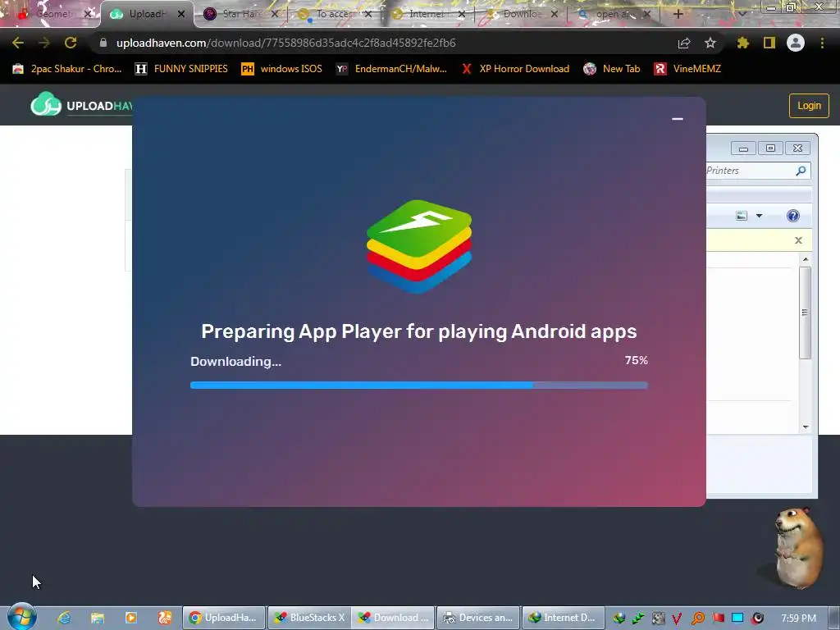
Task: Switch to the 'Internet D...' taskbar button
Action: click(563, 618)
